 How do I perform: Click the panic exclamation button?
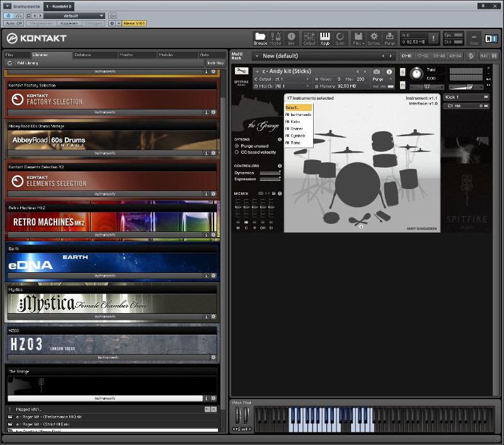click(x=433, y=38)
